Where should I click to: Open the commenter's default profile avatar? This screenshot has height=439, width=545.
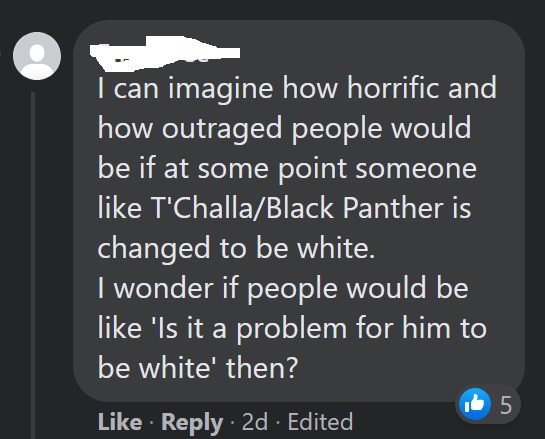pyautogui.click(x=37, y=56)
